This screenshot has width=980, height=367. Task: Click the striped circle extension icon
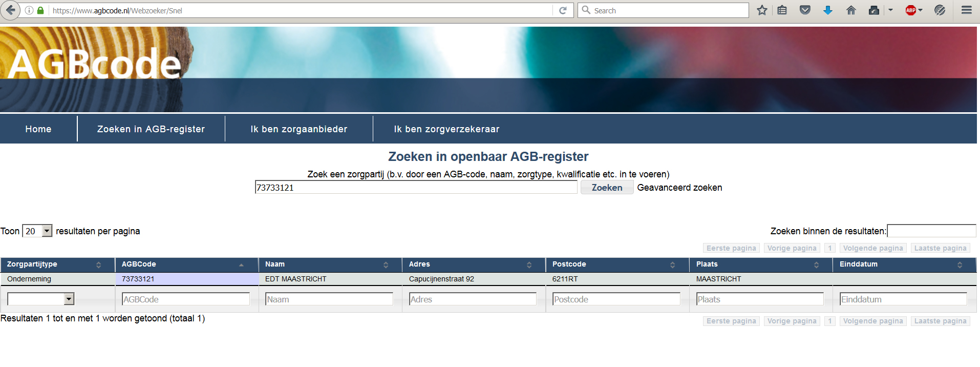940,10
